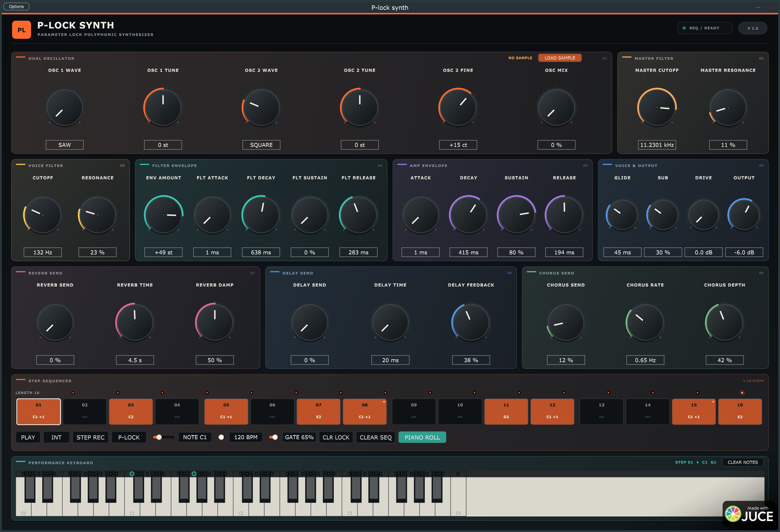This screenshot has width=780, height=532.
Task: Click the NOTE C1 field
Action: coord(195,437)
